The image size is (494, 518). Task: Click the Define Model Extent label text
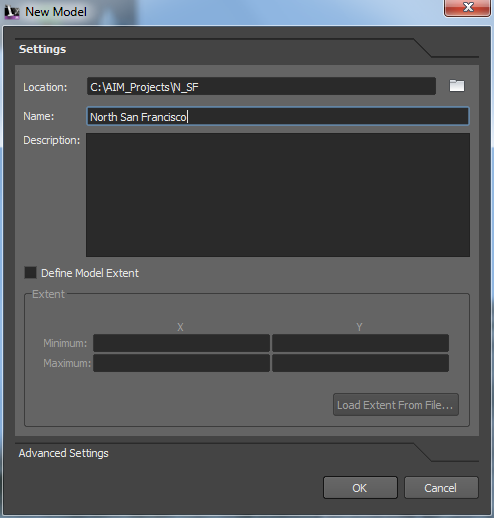(90, 273)
